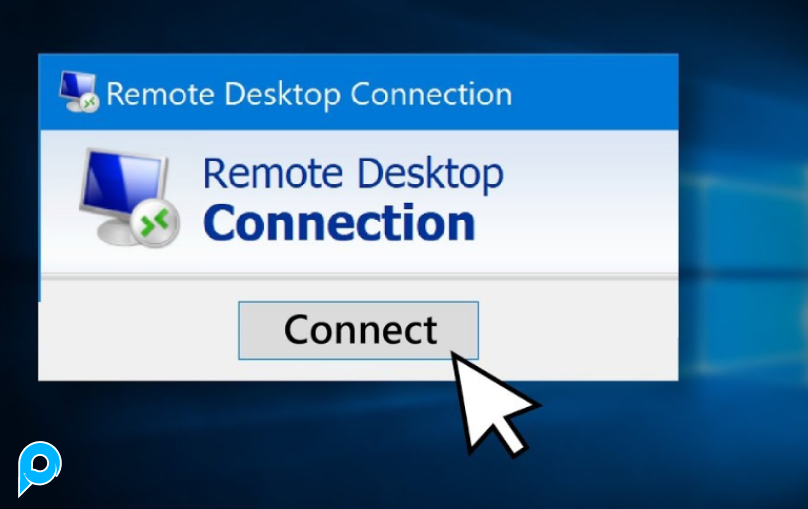
Task: Click the dark wallpaper above the dialog window
Action: tap(361, 26)
